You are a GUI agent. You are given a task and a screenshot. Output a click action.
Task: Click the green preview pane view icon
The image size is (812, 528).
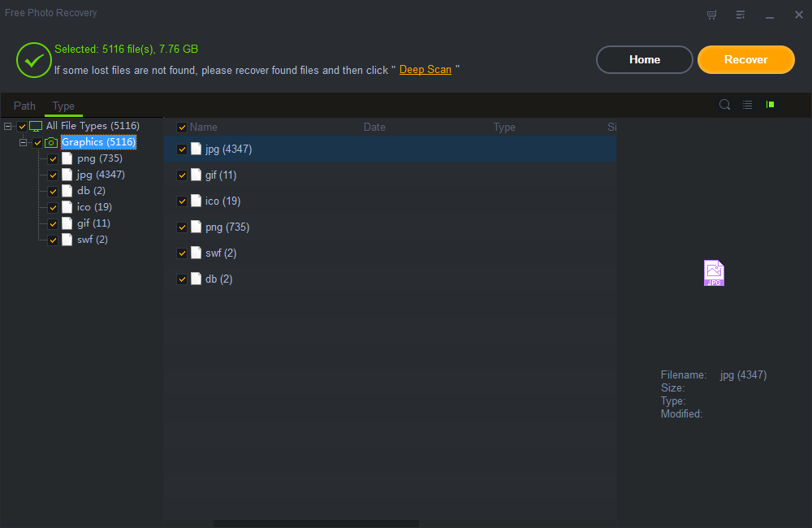770,105
